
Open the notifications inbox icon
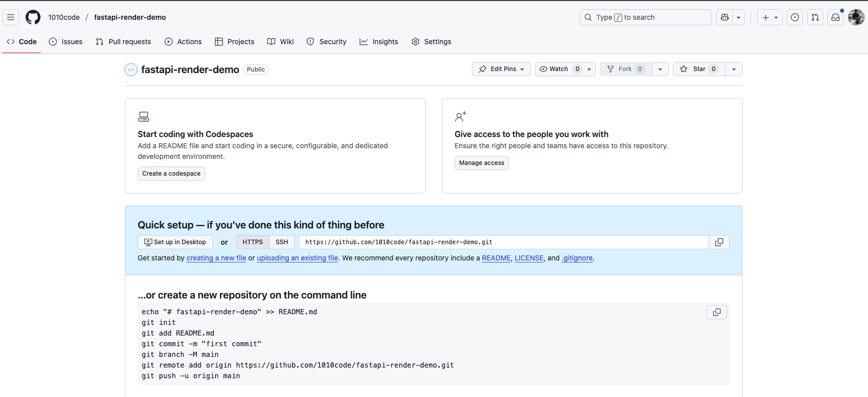click(x=835, y=17)
